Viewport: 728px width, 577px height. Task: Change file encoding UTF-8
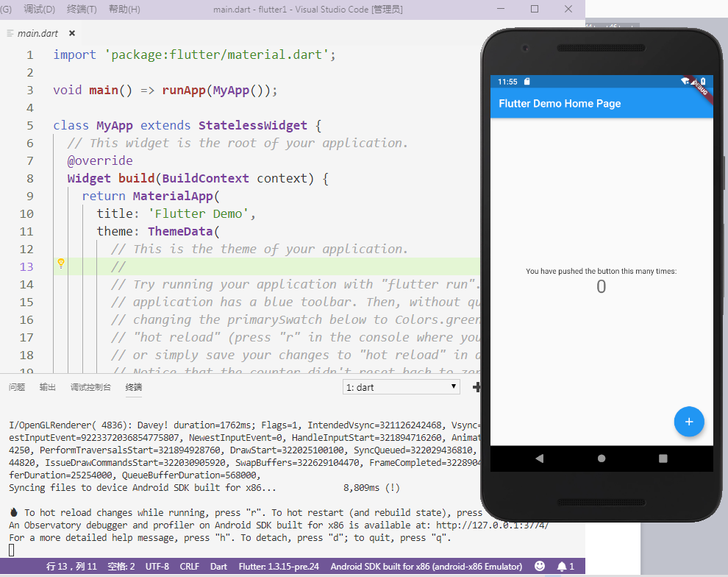157,566
